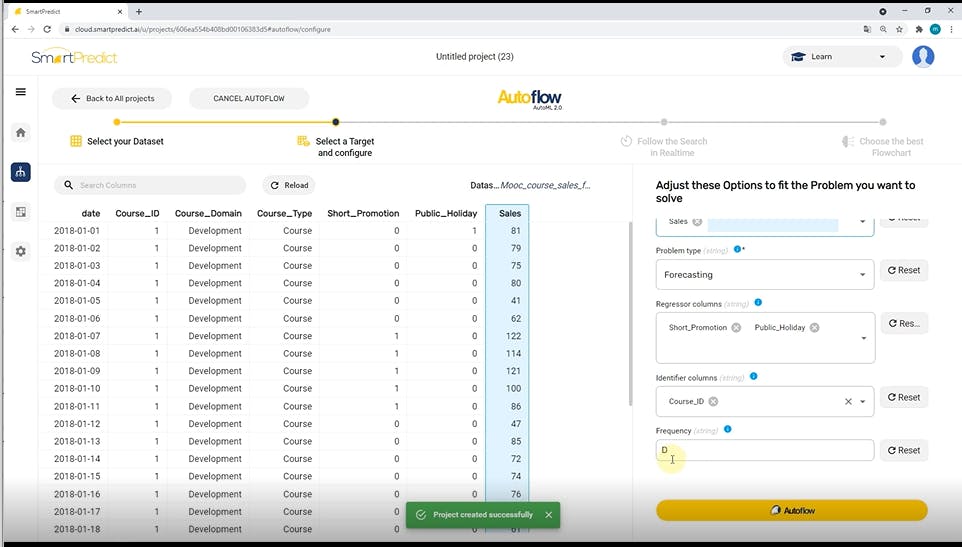
Task: Open browser extensions puzzle icon
Action: tap(918, 29)
